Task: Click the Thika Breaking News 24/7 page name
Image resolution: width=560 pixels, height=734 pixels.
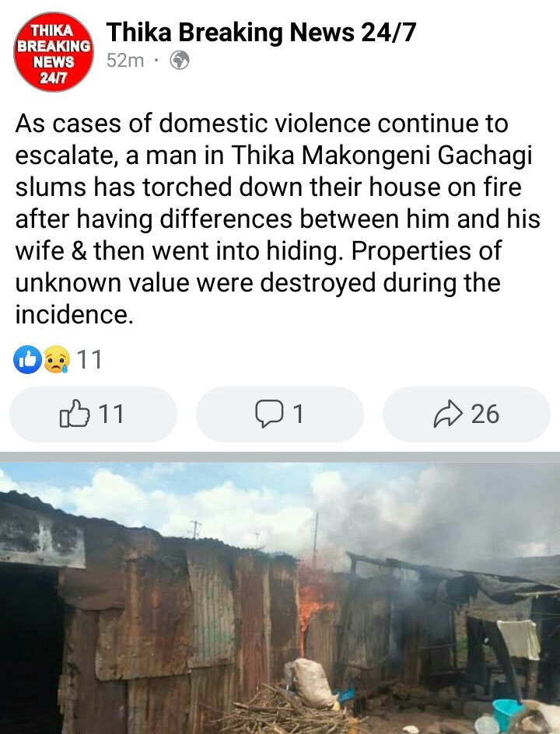Action: click(261, 33)
